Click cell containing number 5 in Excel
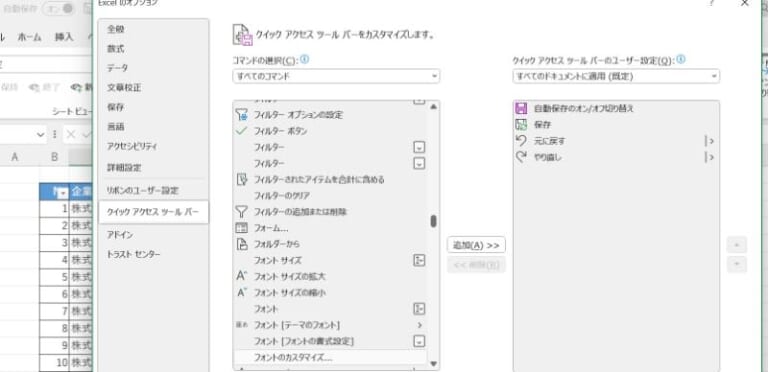768x372 pixels. 54,277
